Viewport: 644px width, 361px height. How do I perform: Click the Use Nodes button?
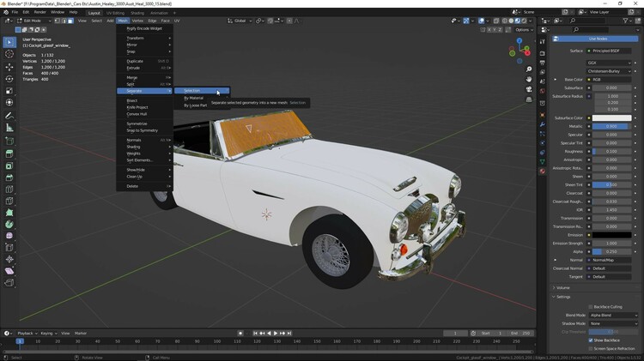click(598, 39)
